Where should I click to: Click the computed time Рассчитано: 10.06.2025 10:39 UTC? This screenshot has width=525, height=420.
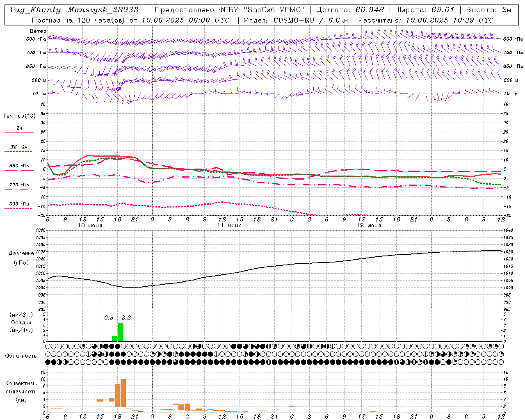click(426, 20)
